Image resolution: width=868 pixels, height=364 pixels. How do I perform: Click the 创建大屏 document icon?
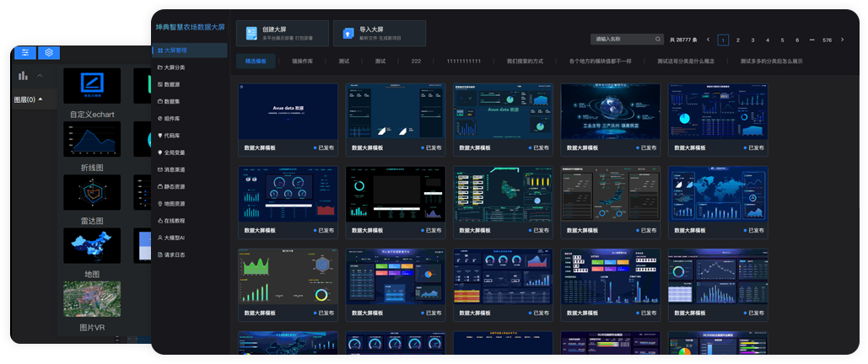click(251, 34)
